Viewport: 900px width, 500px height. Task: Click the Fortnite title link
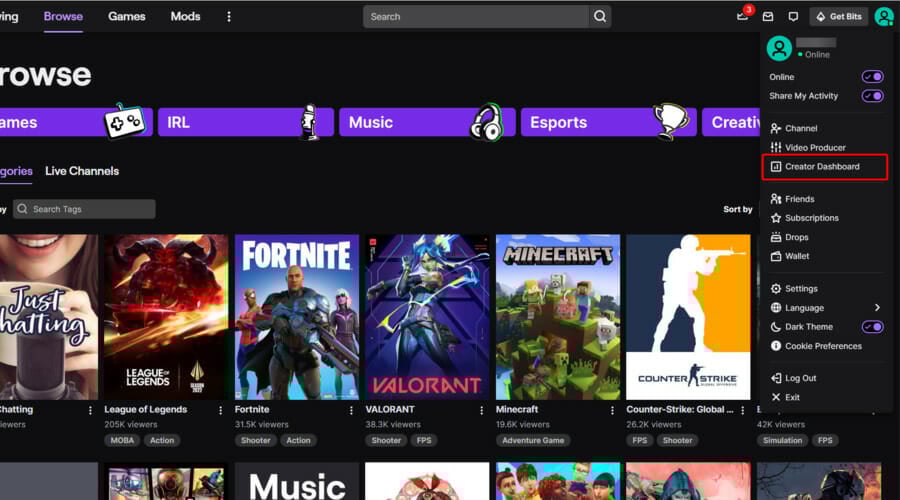coord(252,409)
